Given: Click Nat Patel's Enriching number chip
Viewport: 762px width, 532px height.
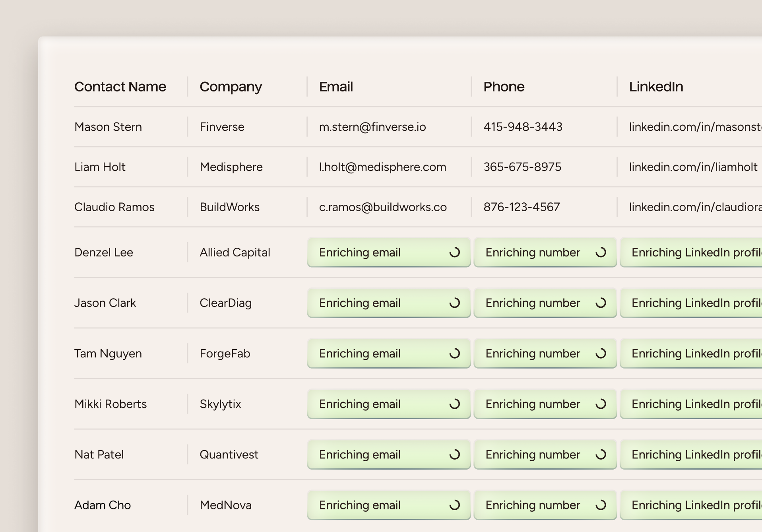Looking at the screenshot, I should point(545,454).
